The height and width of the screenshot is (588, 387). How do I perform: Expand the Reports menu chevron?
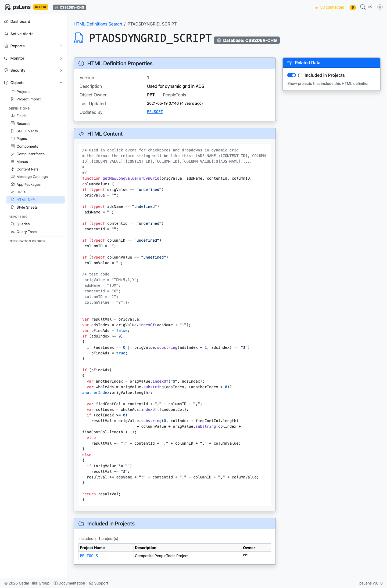pos(61,46)
